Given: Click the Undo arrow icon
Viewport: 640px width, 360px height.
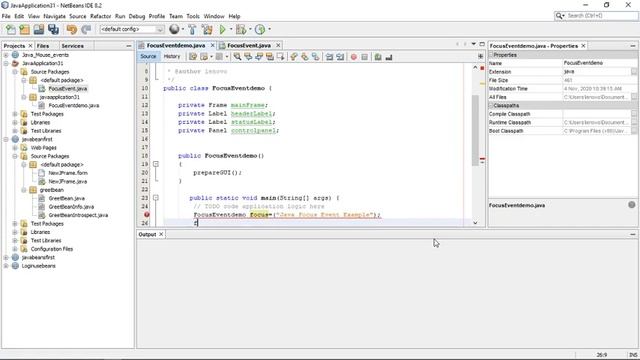Looking at the screenshot, I should pyautogui.click(x=72, y=29).
